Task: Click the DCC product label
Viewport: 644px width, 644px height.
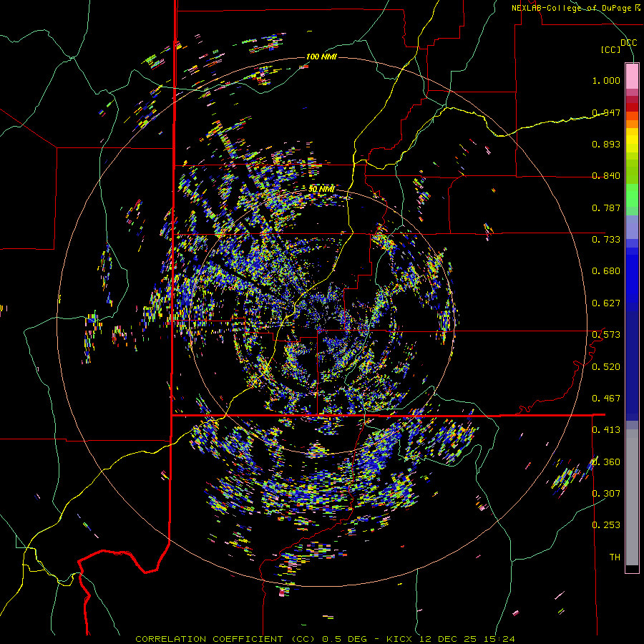Action: click(x=628, y=43)
